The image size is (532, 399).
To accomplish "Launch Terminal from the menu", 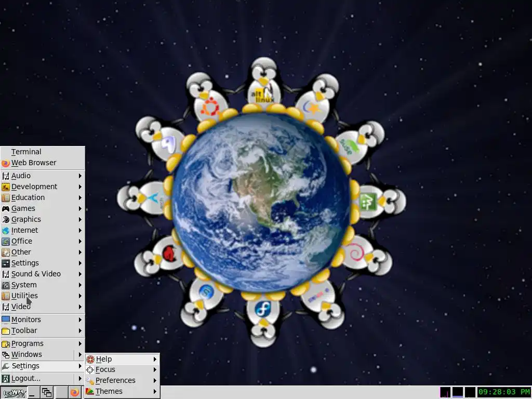I will tap(43, 152).
